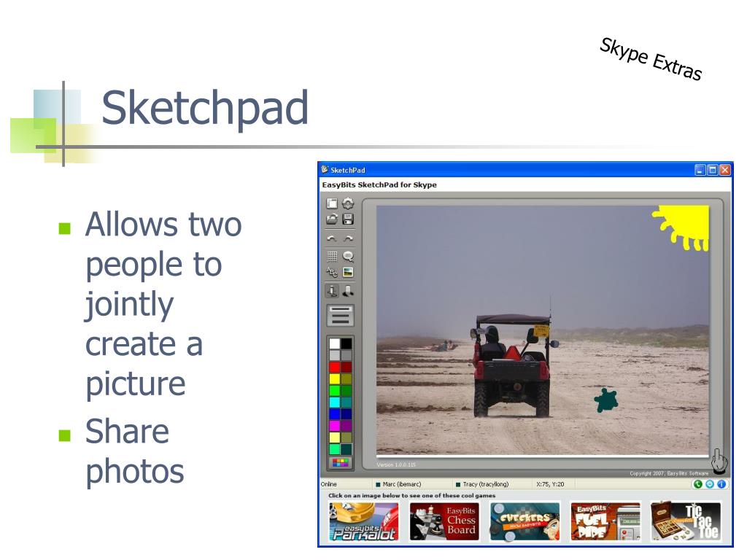Viewport: 747px width, 560px height.
Task: Select the stamp/eraser tool beside the pen
Action: coord(348,290)
